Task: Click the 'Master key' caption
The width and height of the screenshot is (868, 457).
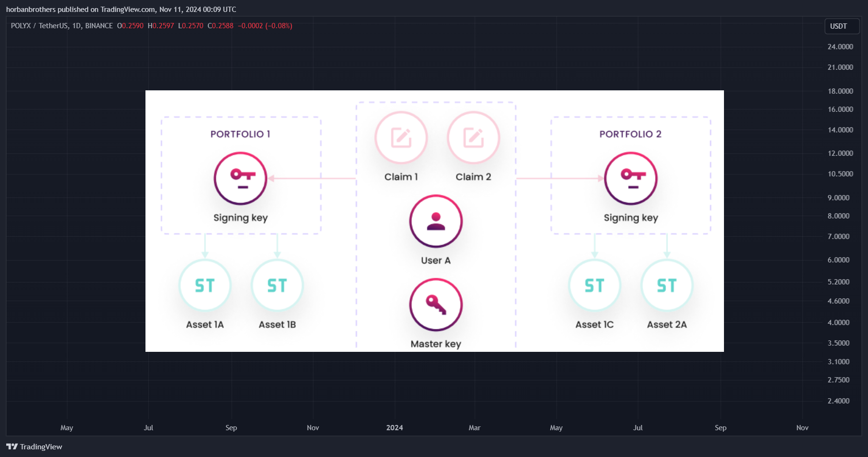Action: tap(436, 344)
